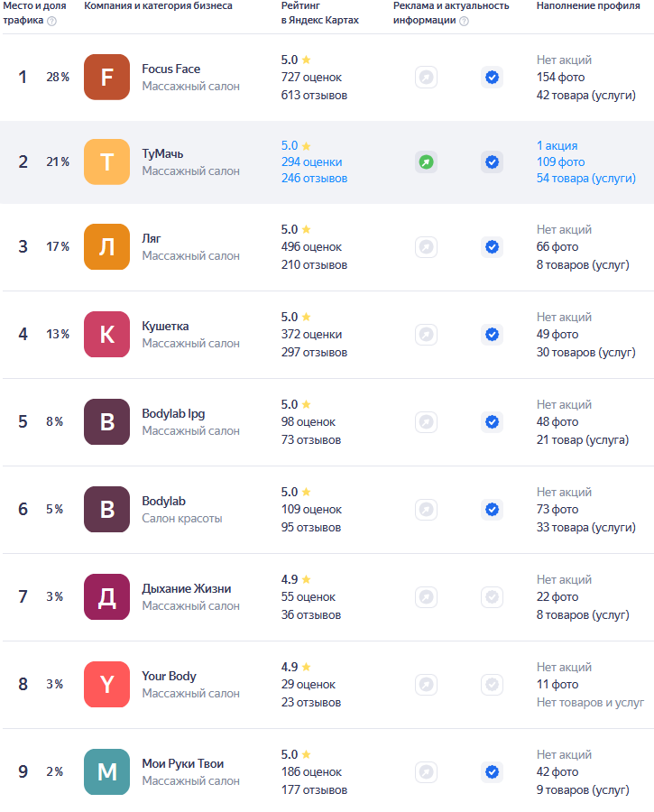Click the help icon next to 'трафика'
The height and width of the screenshot is (812, 654).
51,22
